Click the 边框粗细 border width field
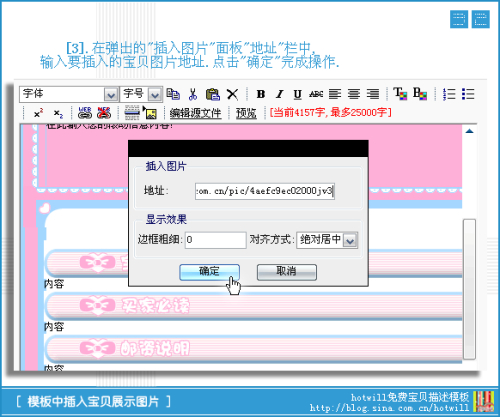 pos(216,240)
